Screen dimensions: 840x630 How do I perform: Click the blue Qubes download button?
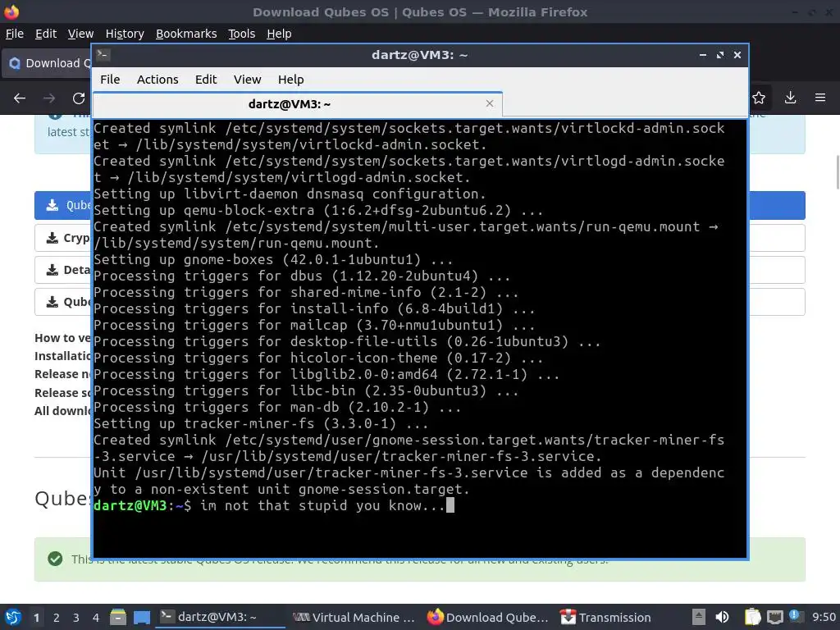(62, 205)
